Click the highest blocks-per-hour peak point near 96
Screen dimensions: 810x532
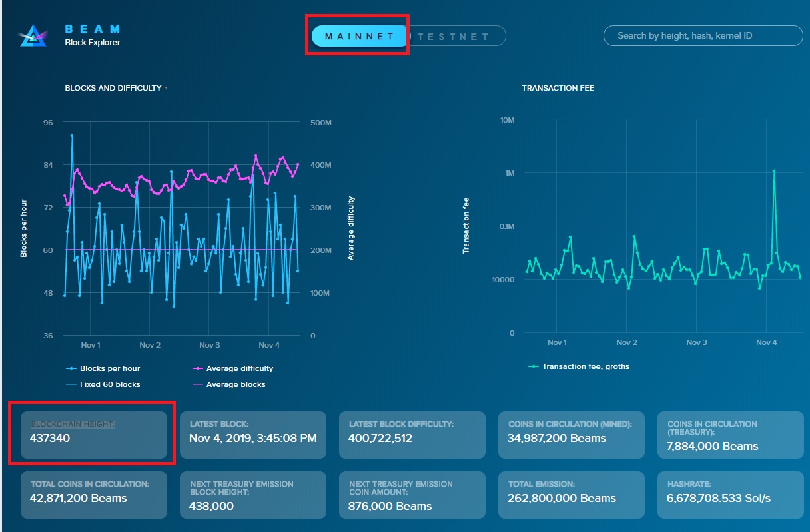click(72, 136)
